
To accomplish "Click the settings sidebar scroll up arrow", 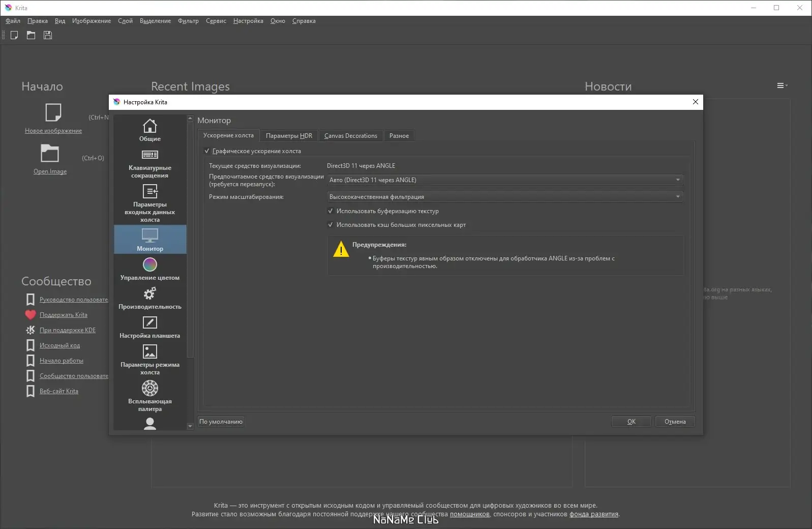I will pyautogui.click(x=191, y=119).
